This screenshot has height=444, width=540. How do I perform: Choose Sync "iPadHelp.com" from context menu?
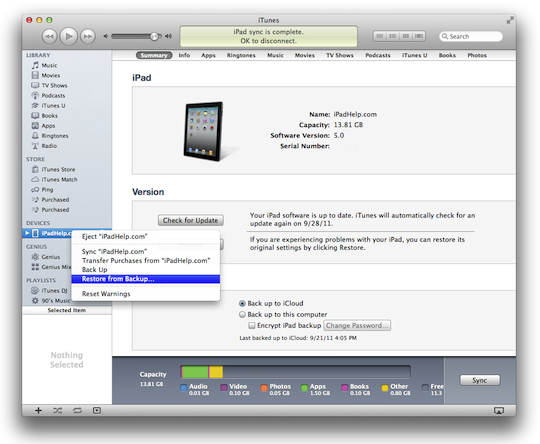coord(146,251)
